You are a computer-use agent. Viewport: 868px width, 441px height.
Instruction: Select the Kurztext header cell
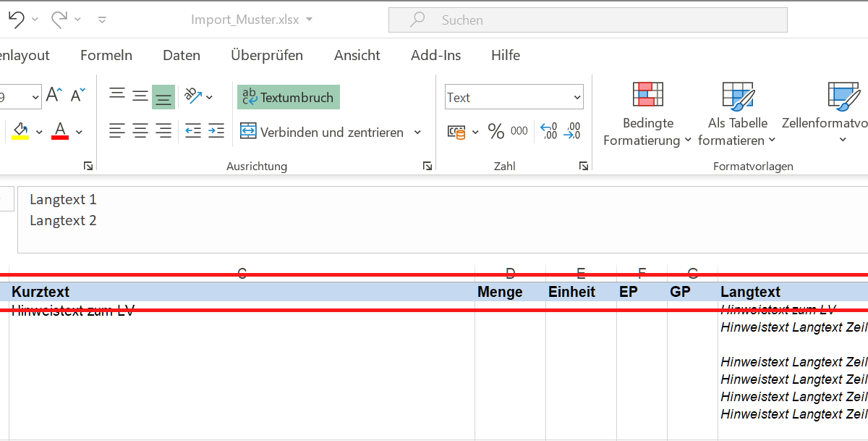click(x=242, y=292)
